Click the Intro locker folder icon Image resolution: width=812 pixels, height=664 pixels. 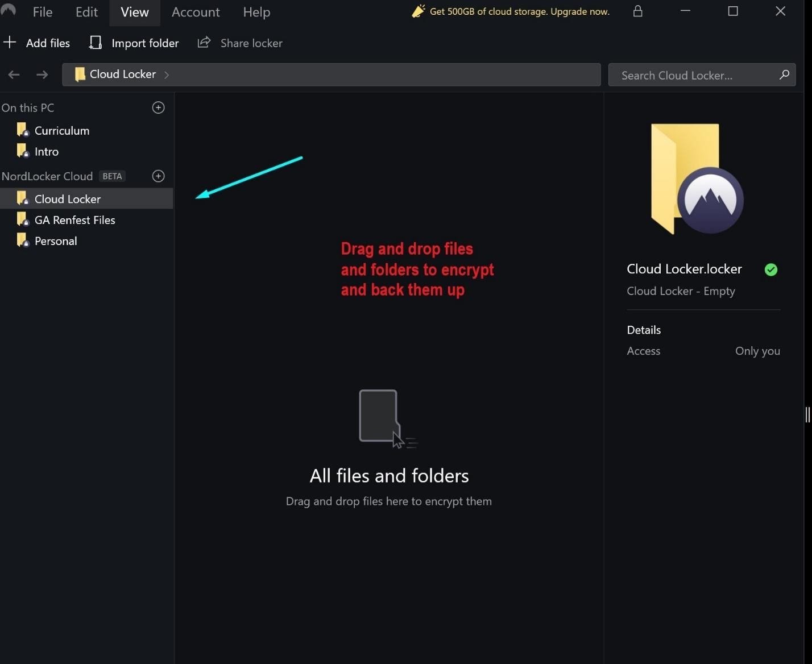coord(23,151)
